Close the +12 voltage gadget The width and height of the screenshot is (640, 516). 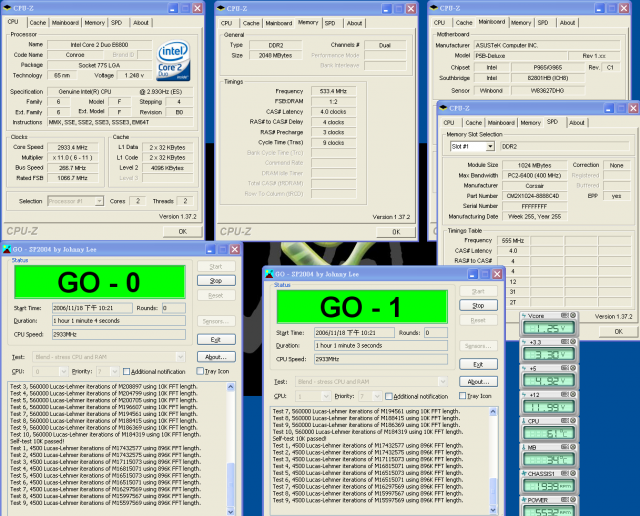tap(573, 394)
